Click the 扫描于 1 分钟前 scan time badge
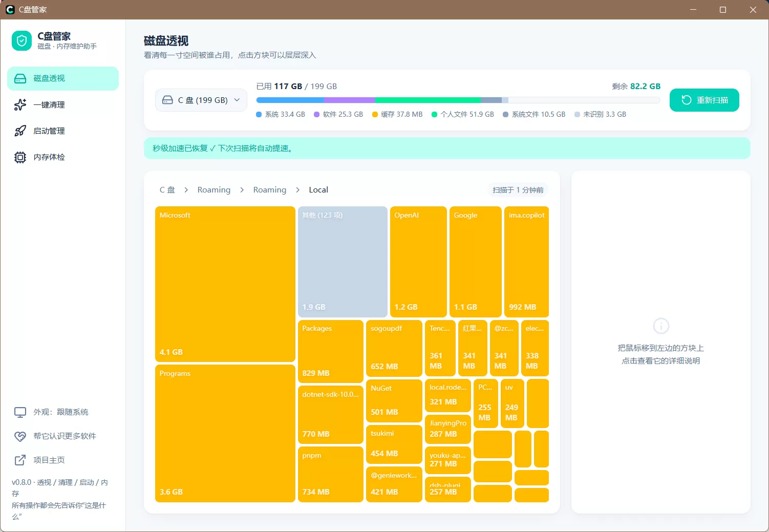 click(518, 190)
